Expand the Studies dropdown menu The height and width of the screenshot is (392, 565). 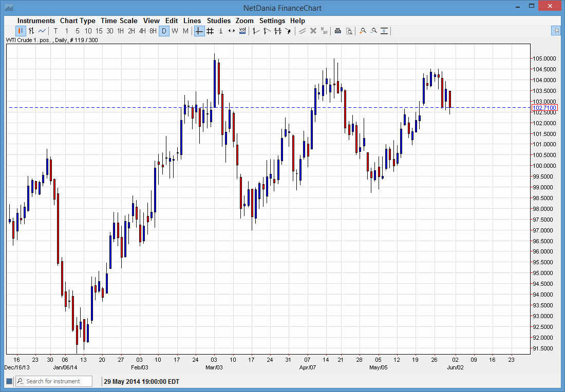(x=218, y=21)
